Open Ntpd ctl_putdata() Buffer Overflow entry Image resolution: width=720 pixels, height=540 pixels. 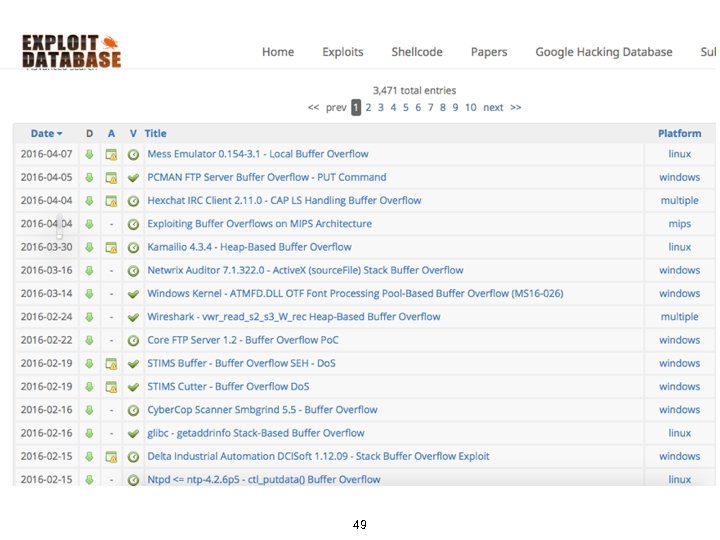point(264,479)
